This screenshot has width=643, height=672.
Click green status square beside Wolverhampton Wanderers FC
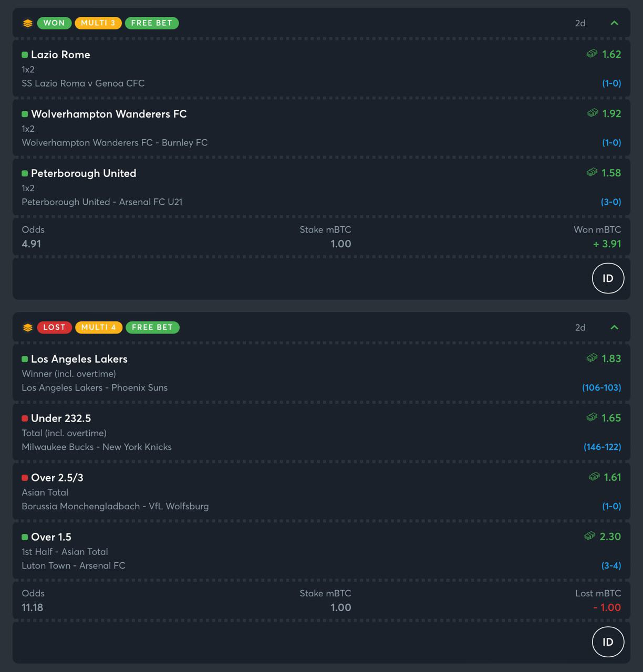point(25,114)
